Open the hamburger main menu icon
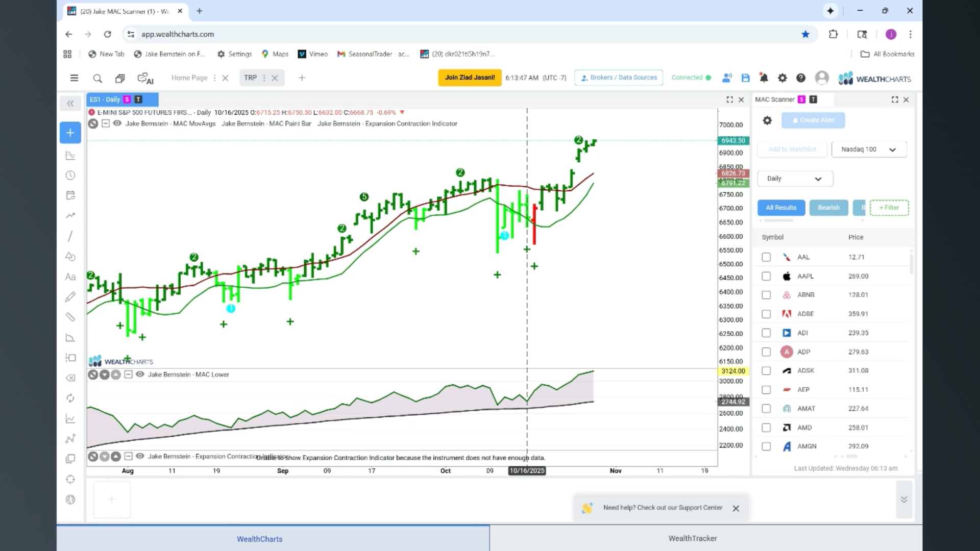980x551 pixels. [x=74, y=78]
